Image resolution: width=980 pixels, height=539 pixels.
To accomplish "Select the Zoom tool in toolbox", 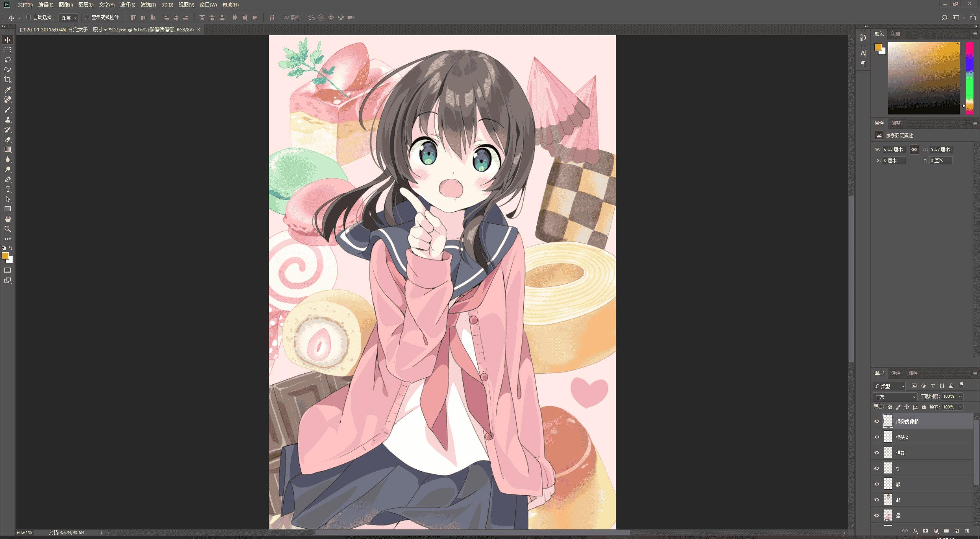I will pyautogui.click(x=8, y=229).
